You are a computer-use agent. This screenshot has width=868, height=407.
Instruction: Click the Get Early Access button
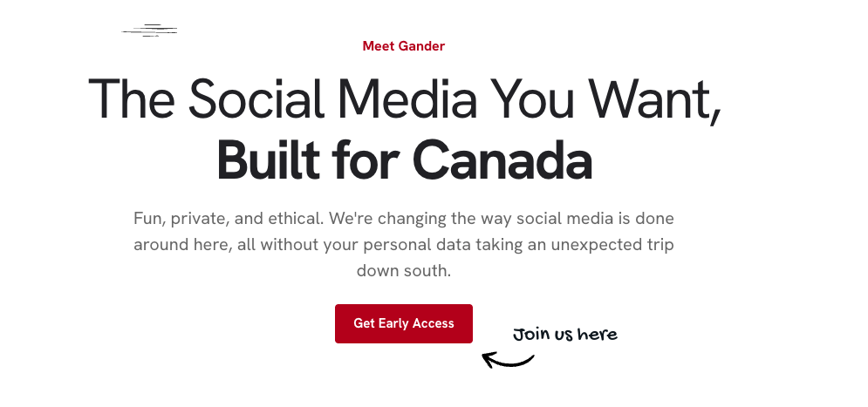(x=404, y=323)
